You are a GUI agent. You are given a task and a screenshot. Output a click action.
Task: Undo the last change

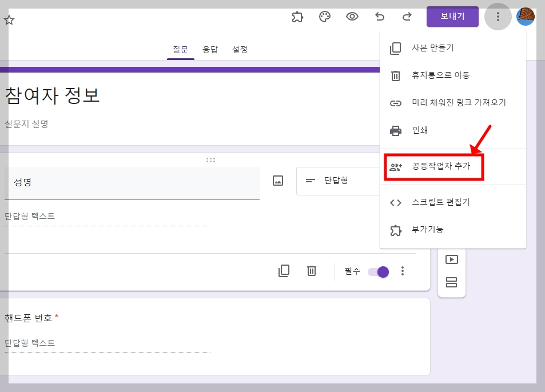(x=379, y=17)
